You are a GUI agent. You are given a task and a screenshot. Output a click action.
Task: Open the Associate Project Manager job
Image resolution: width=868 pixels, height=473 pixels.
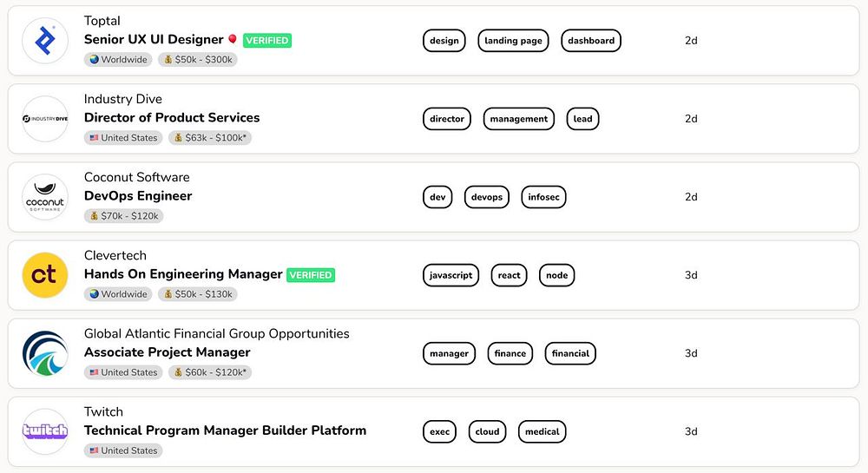168,351
